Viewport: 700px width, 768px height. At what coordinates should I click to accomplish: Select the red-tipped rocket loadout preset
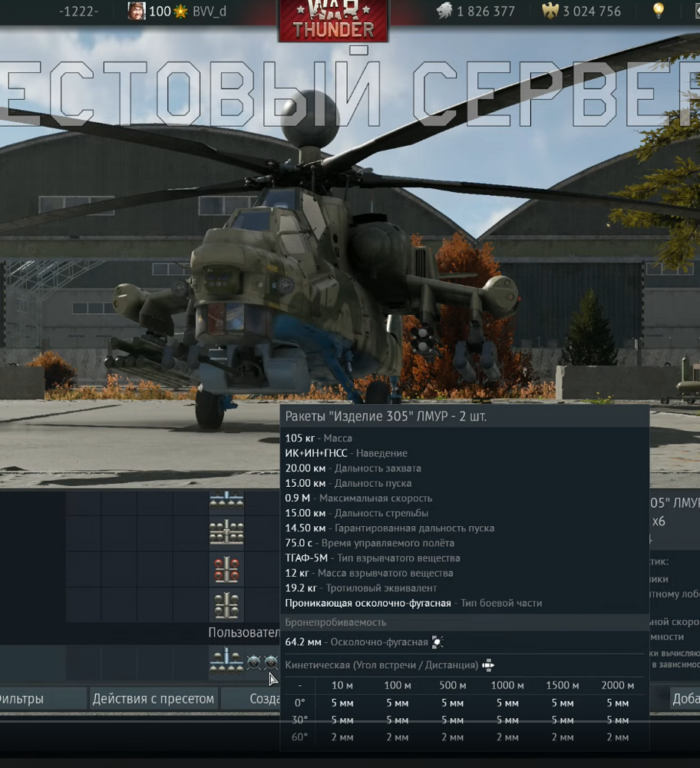226,568
